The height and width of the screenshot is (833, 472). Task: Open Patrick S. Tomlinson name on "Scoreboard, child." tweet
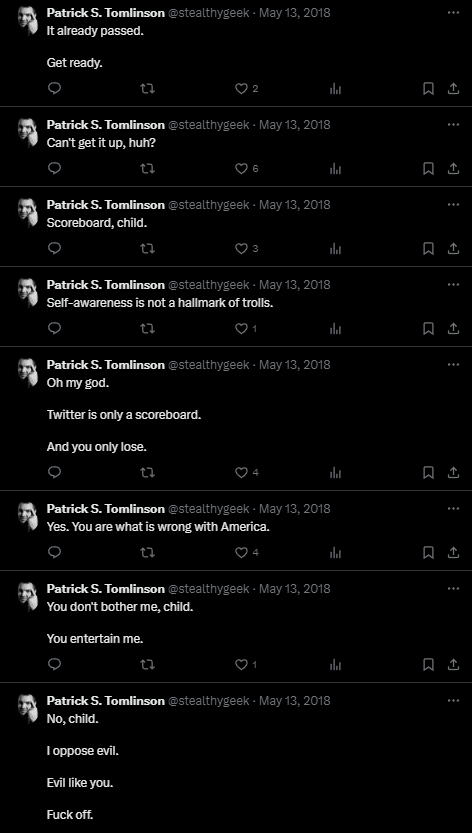pos(106,205)
